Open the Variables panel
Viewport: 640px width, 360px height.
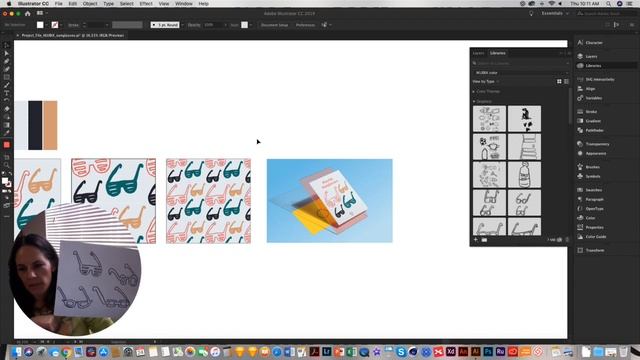(x=590, y=98)
